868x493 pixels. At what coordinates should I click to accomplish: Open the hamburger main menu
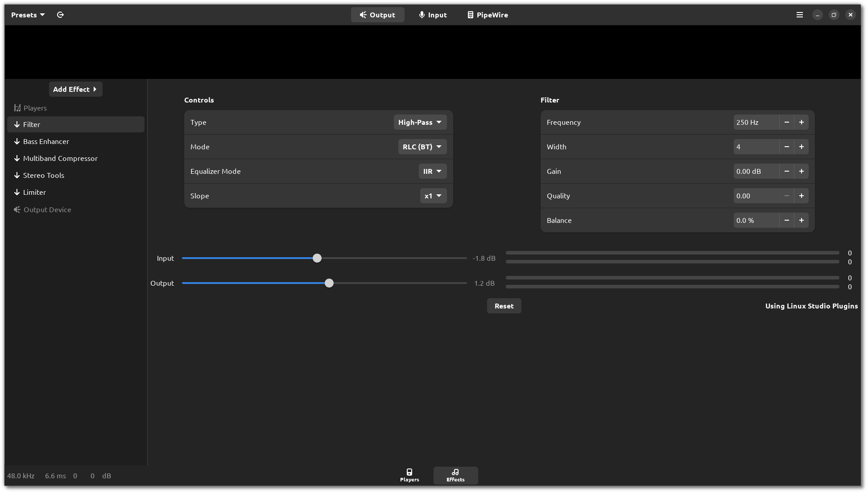tap(799, 15)
